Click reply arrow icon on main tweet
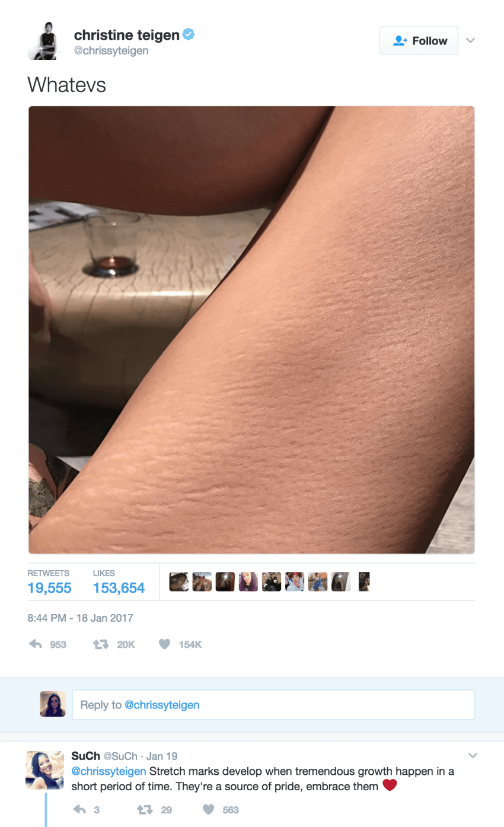This screenshot has height=827, width=504. pyautogui.click(x=36, y=644)
